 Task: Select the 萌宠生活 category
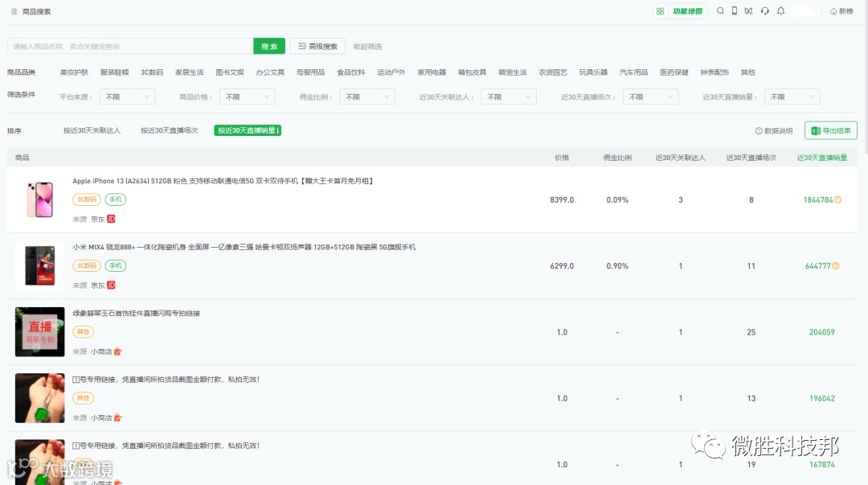[513, 72]
